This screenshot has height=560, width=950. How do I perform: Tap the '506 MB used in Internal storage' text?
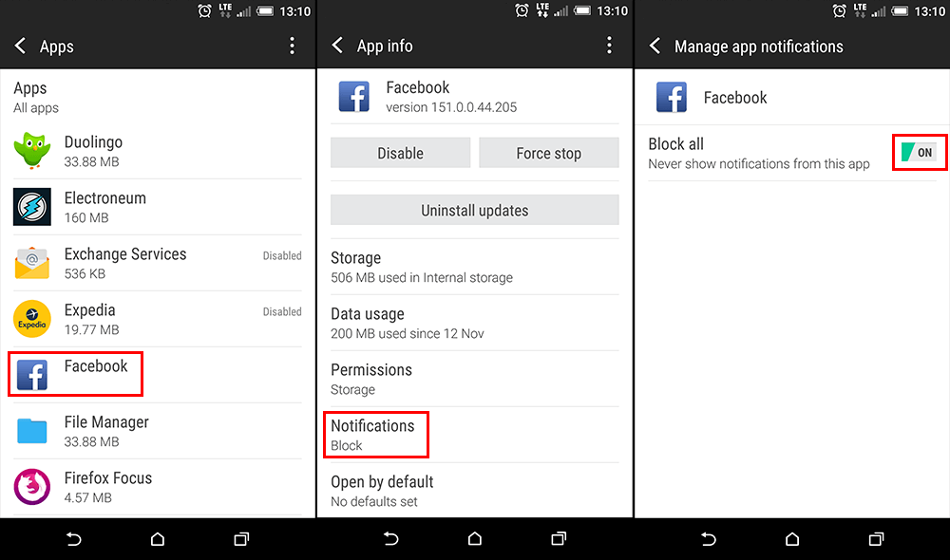pyautogui.click(x=422, y=277)
